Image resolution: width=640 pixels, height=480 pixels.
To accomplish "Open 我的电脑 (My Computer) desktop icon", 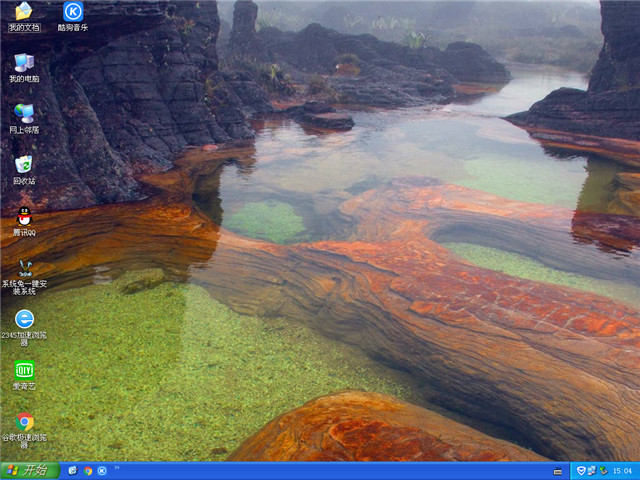I will click(24, 62).
